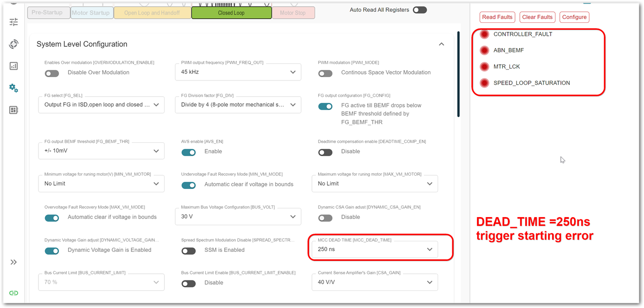644x308 pixels.
Task: Toggle Bus Current Limit Enable switch
Action: 189,284
